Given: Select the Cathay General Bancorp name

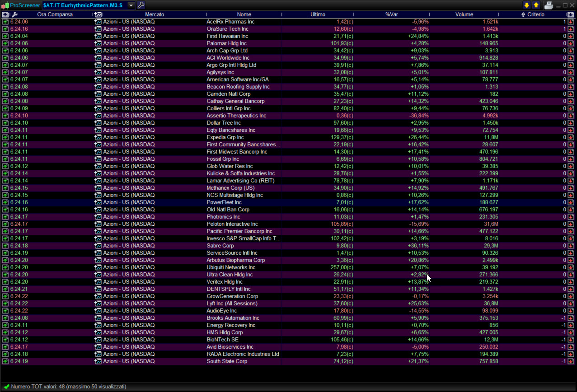Looking at the screenshot, I should (236, 101).
